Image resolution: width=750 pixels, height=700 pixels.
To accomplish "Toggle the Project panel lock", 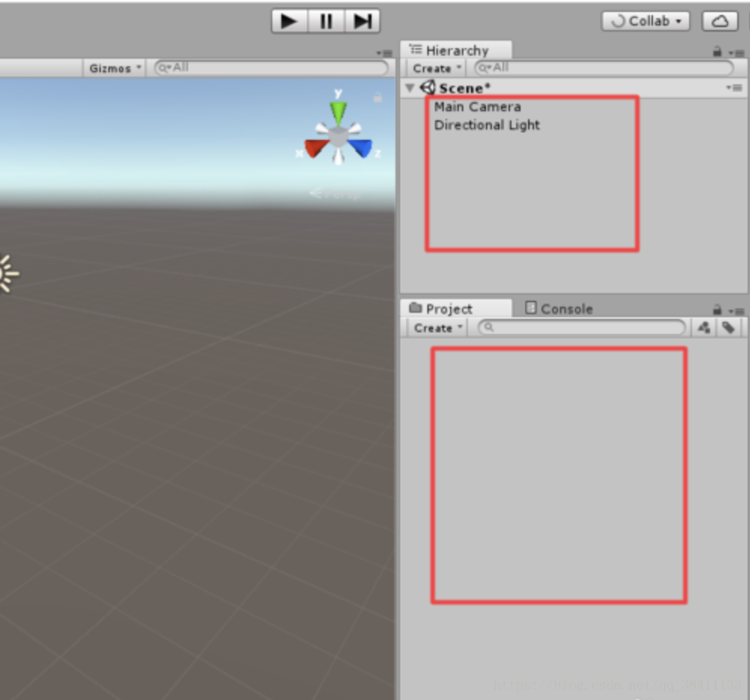I will [x=718, y=308].
